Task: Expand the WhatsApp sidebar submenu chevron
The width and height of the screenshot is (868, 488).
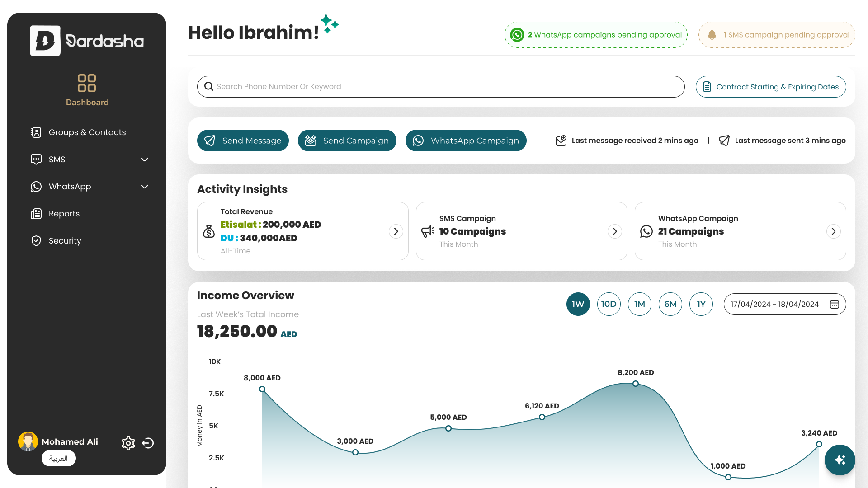Action: [145, 187]
